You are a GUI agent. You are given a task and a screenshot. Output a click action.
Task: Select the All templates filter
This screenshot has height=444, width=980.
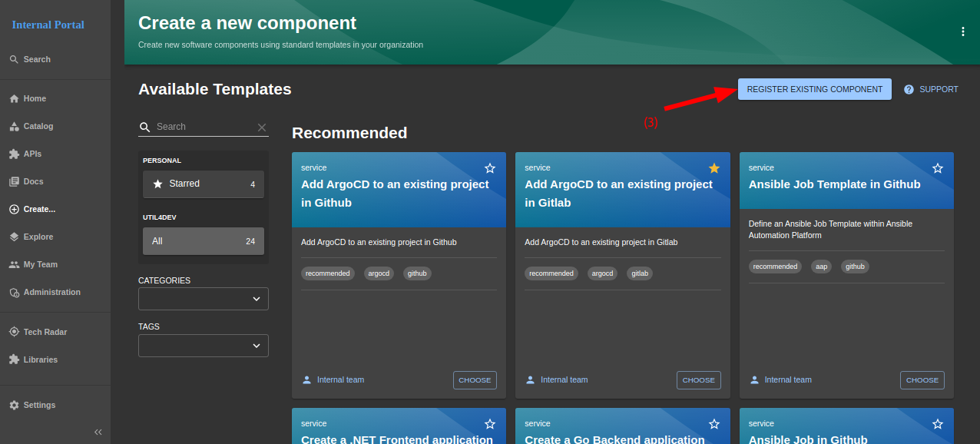coord(204,241)
